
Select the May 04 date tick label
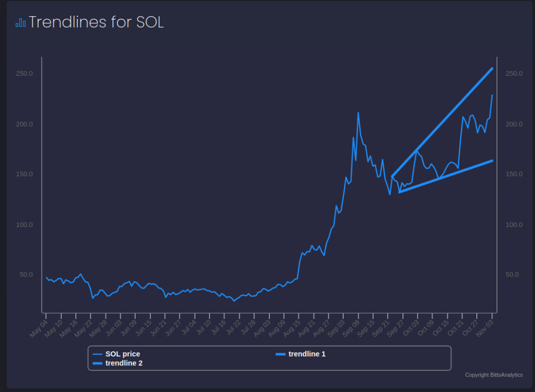(40, 326)
